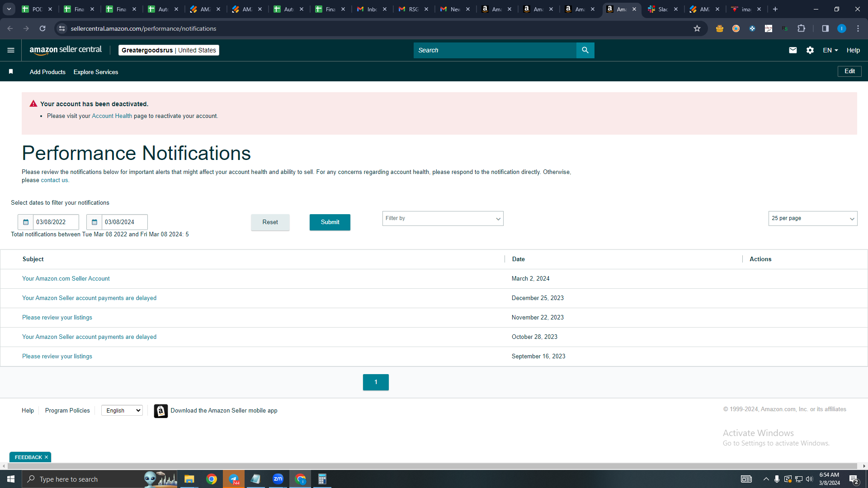The width and height of the screenshot is (868, 488).
Task: Switch to the POD spreadsheet browser tab
Action: pyautogui.click(x=37, y=9)
